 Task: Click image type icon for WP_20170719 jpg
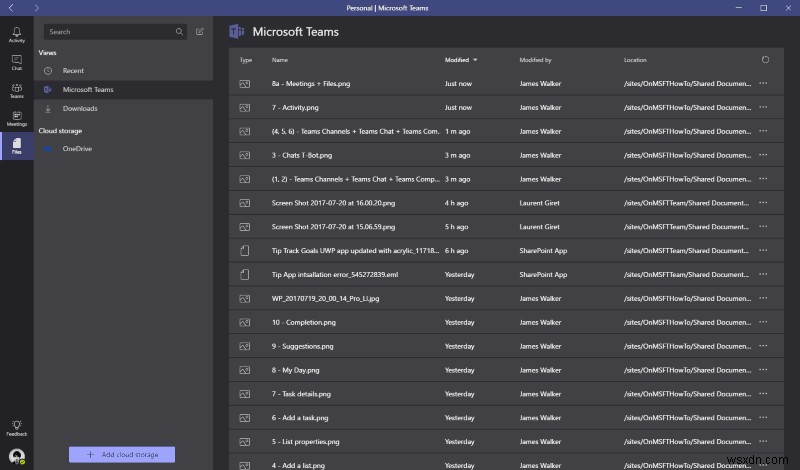(245, 299)
